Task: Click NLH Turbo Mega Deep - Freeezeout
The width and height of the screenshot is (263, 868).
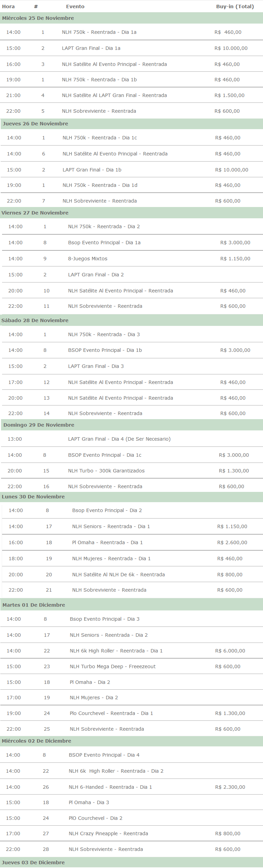Action: [x=113, y=666]
